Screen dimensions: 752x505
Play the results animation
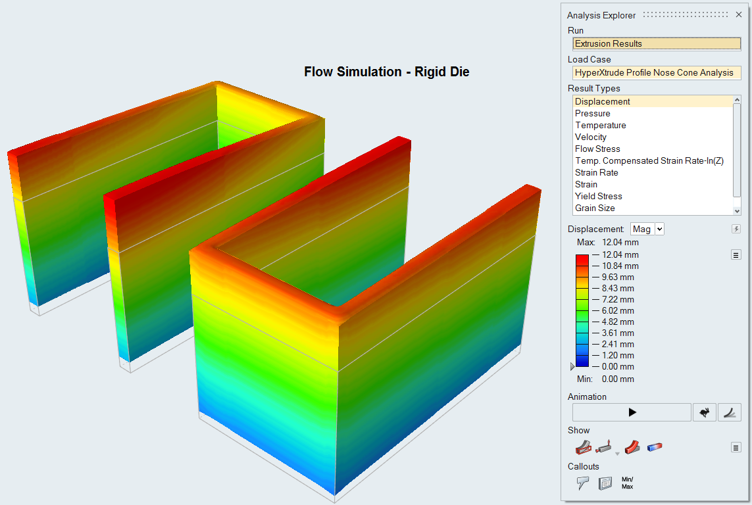click(631, 412)
